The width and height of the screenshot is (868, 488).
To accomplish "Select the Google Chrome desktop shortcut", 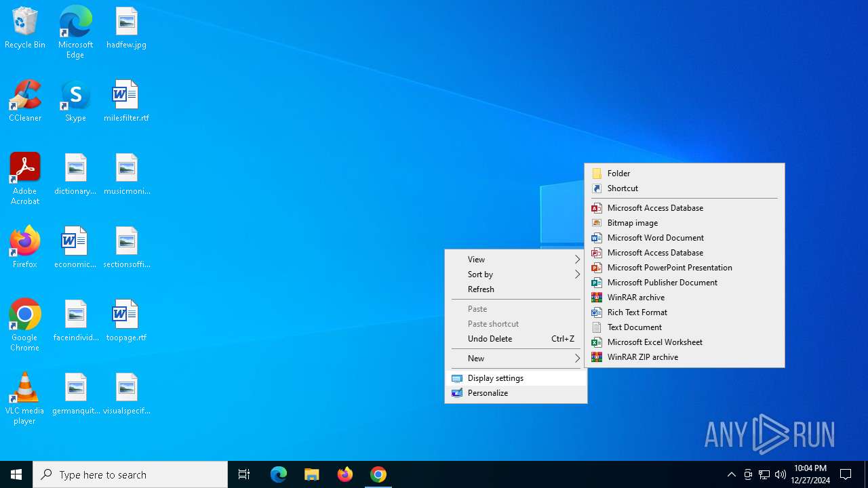I will tap(25, 325).
